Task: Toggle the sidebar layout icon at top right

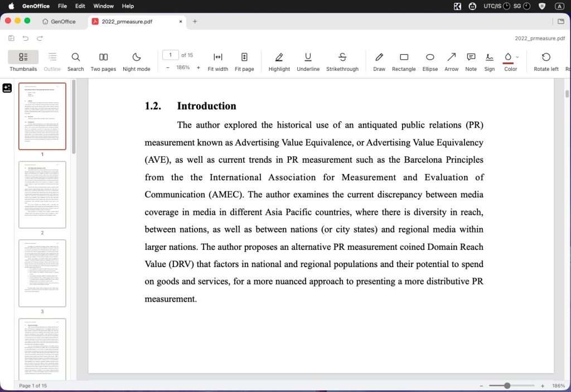Action: click(x=561, y=22)
